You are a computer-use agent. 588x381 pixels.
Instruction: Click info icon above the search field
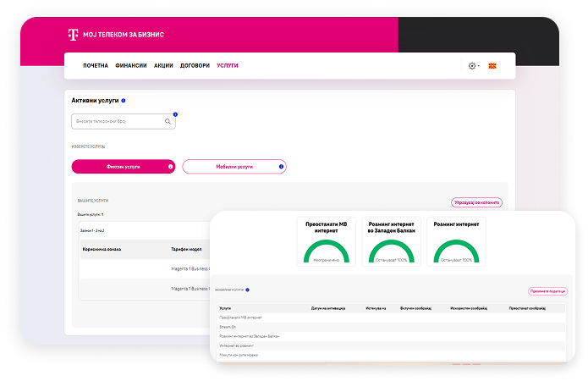click(x=175, y=113)
